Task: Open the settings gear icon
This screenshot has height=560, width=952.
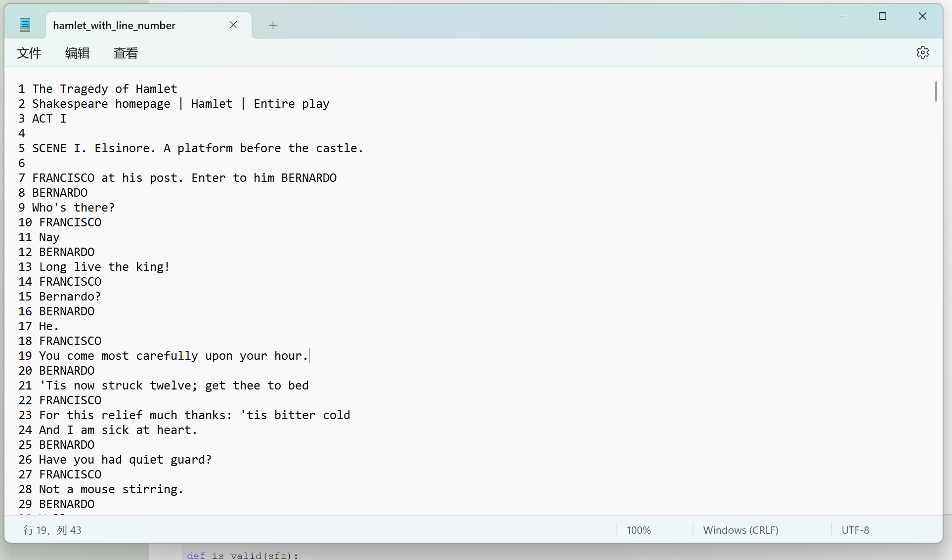Action: tap(922, 52)
